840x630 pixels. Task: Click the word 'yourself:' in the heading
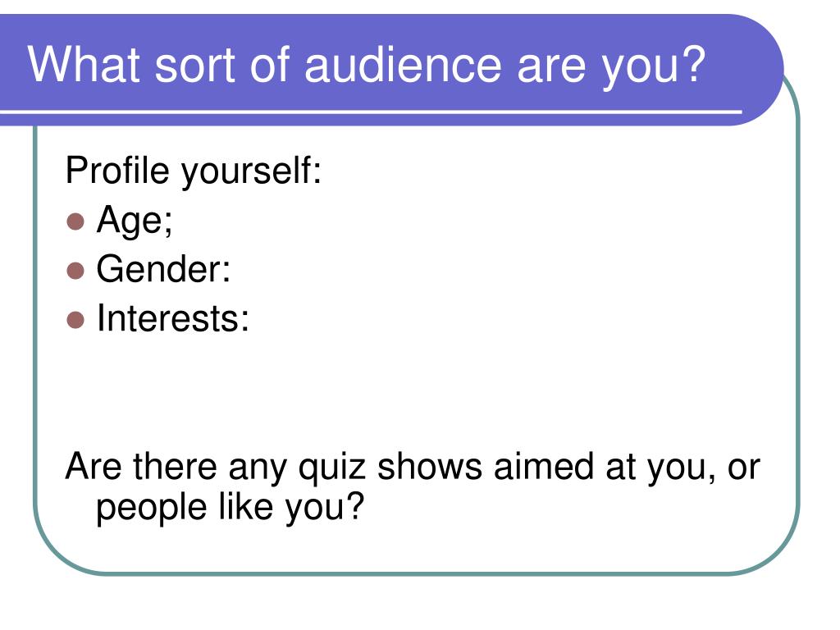click(251, 171)
